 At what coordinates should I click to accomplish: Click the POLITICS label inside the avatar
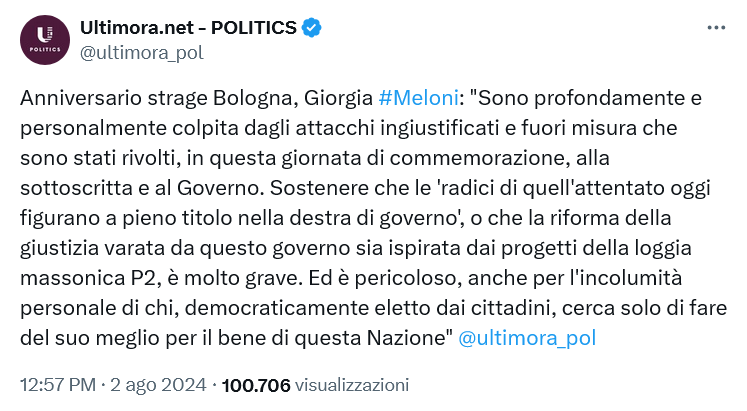(x=45, y=50)
